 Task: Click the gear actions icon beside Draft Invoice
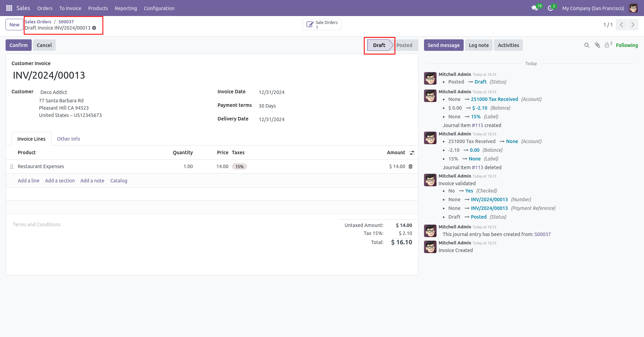pos(94,28)
